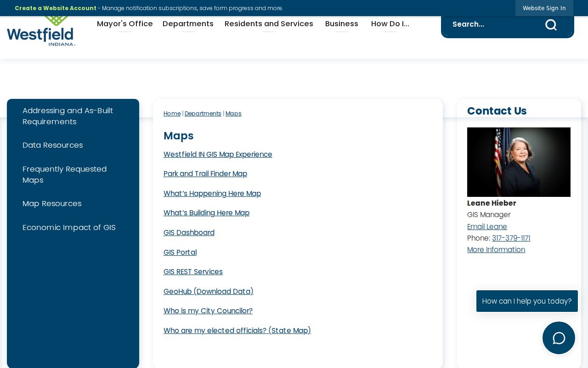
Task: Click Home breadcrumb link
Action: (x=172, y=114)
